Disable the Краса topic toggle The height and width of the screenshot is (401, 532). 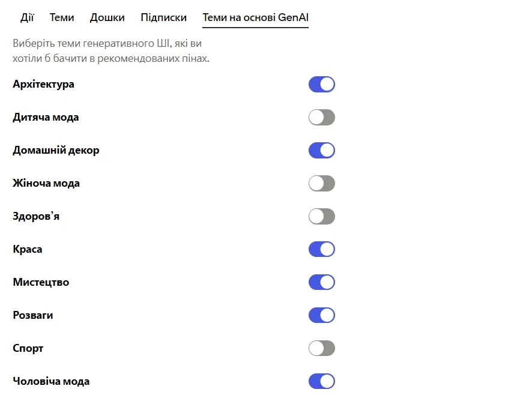pyautogui.click(x=321, y=249)
